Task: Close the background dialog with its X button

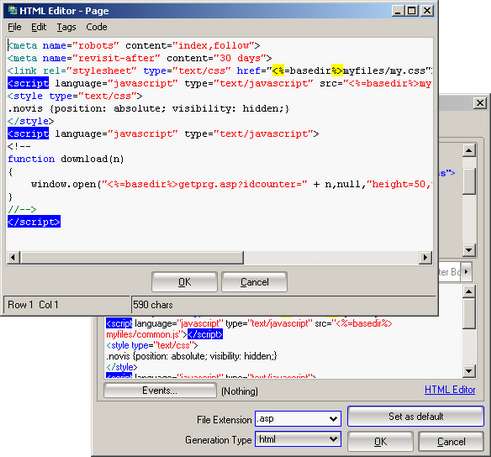Action: pos(480,103)
